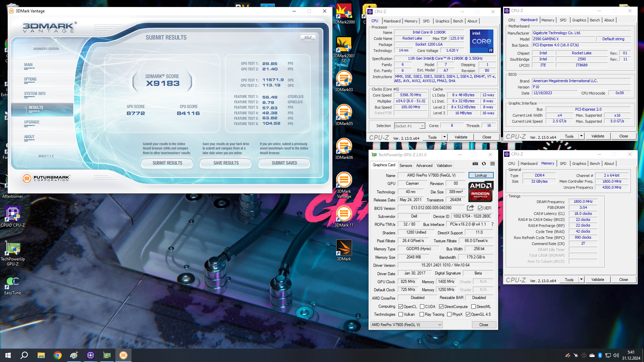Screen dimensions: 644x362
Task: Click the GPU-Z refresh icon
Action: (x=484, y=164)
